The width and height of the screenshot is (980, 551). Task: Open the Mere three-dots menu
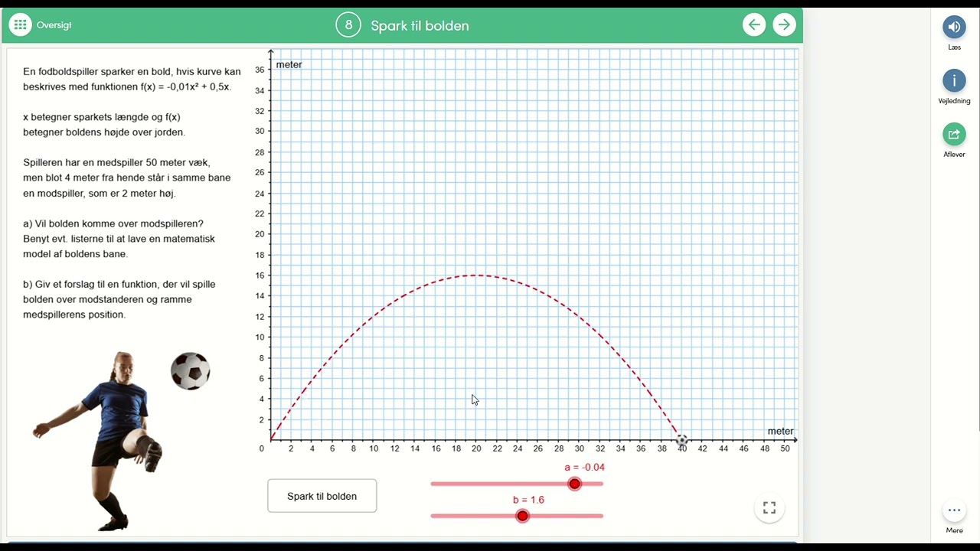point(954,510)
